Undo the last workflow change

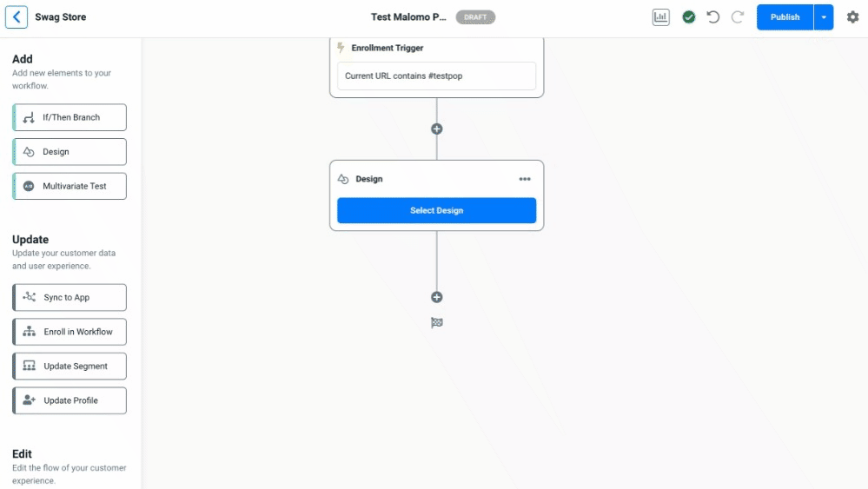pyautogui.click(x=713, y=17)
